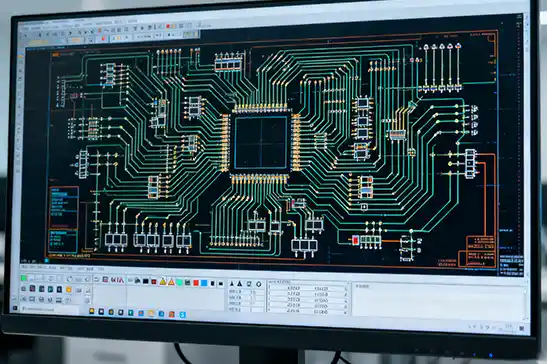Click the green square icon in bottom toolbar

[x=23, y=278]
